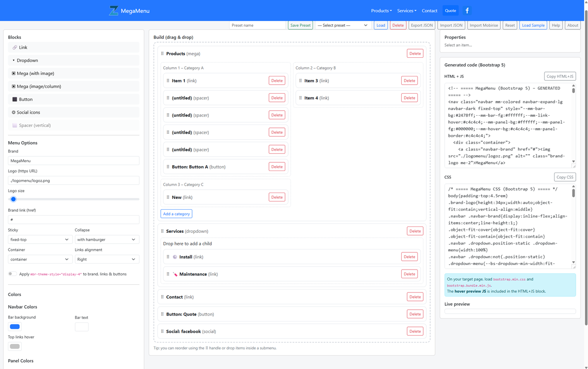This screenshot has height=369, width=588.
Task: Click Add a category
Action: tap(176, 214)
